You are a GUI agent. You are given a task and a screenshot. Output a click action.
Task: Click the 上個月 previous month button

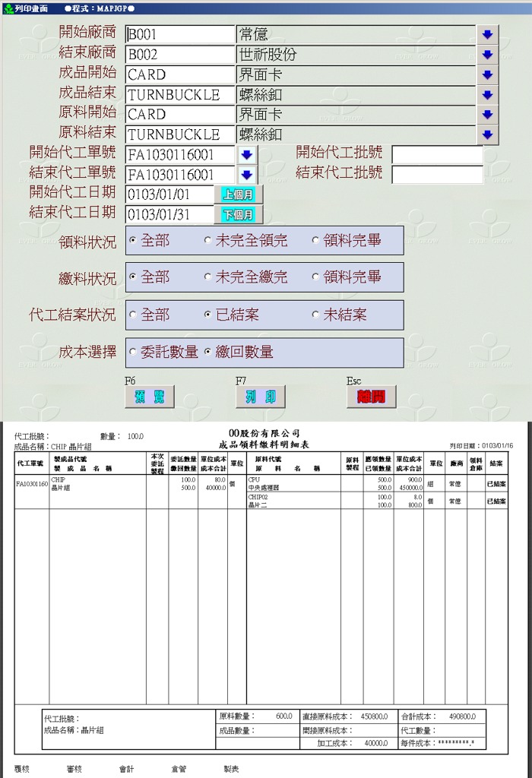(238, 194)
